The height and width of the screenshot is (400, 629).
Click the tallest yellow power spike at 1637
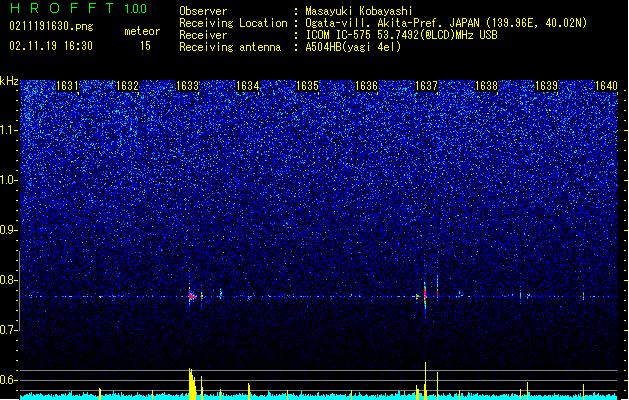425,381
